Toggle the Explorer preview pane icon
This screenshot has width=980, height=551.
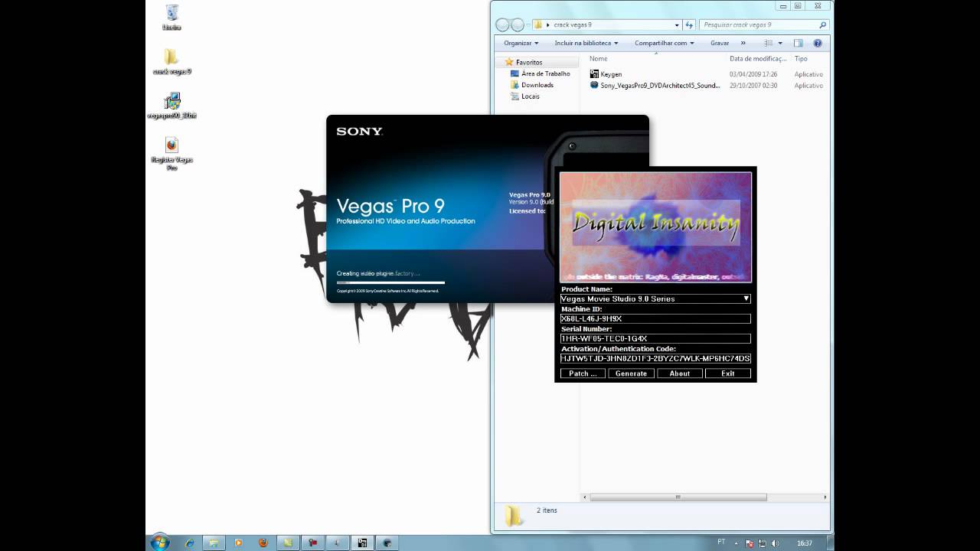799,43
